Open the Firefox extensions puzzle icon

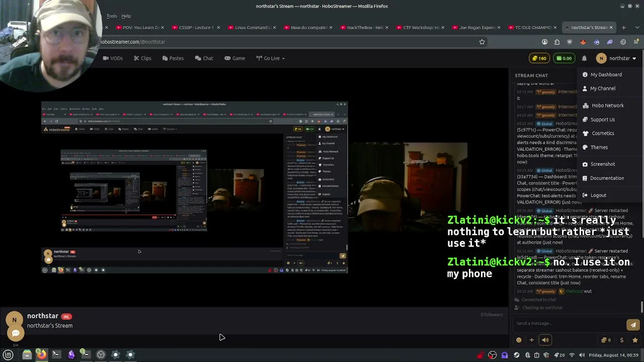pyautogui.click(x=557, y=42)
